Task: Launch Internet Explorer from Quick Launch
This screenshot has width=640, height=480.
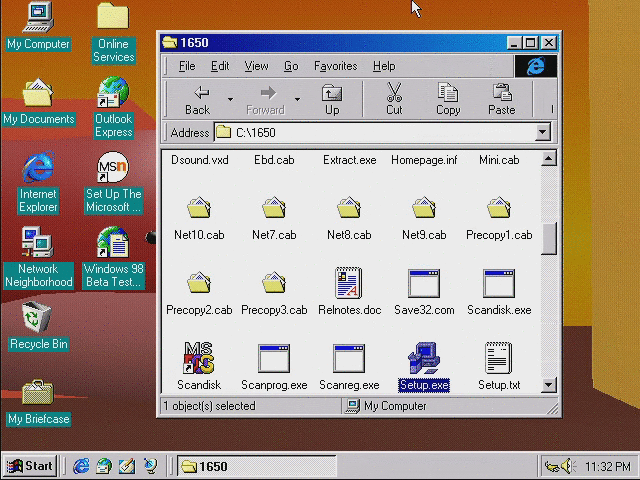Action: (x=81, y=466)
